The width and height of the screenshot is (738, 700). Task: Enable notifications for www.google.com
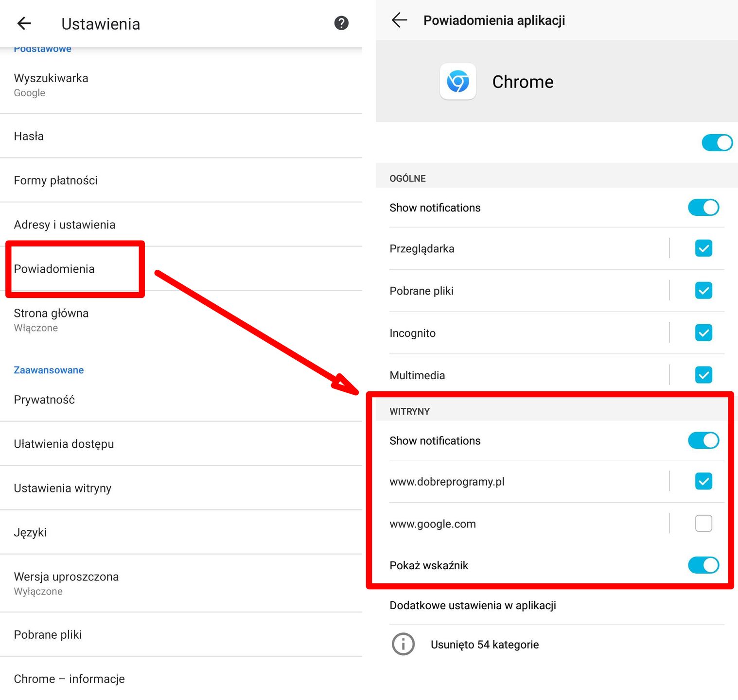click(x=703, y=524)
